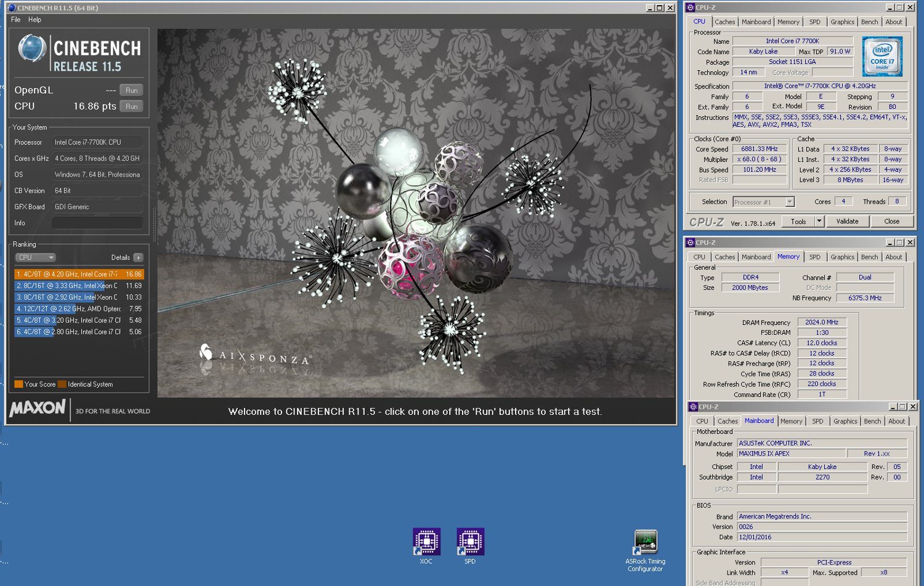Click the NB Frequency value 6375.3 MHz

(865, 298)
